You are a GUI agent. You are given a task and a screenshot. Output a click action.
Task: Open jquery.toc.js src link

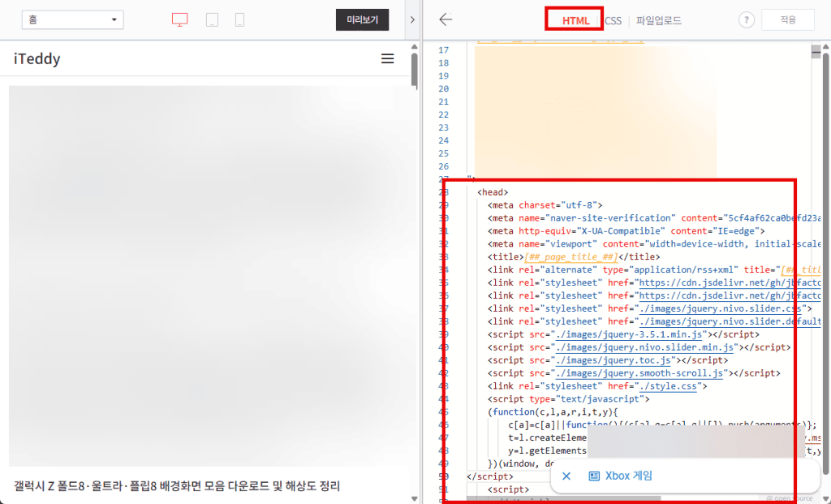[614, 360]
